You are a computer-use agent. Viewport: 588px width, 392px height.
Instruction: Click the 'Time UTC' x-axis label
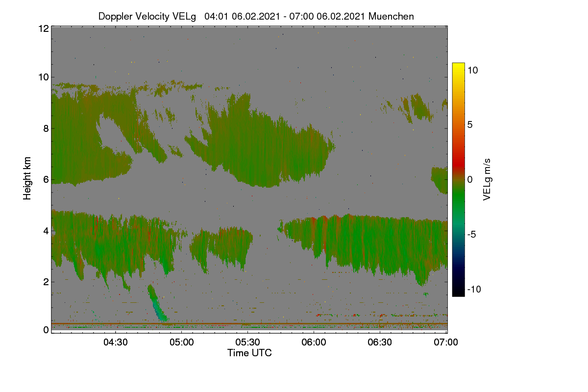[249, 353]
